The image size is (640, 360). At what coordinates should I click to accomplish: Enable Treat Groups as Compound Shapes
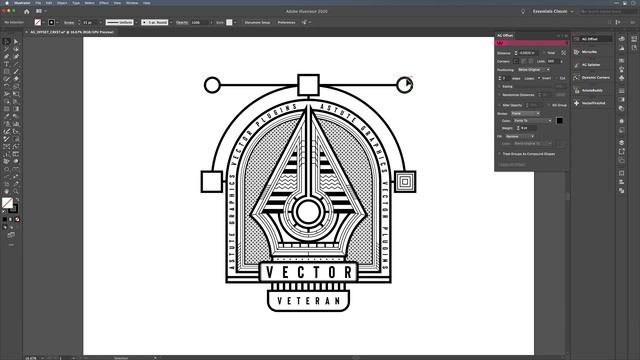point(499,154)
